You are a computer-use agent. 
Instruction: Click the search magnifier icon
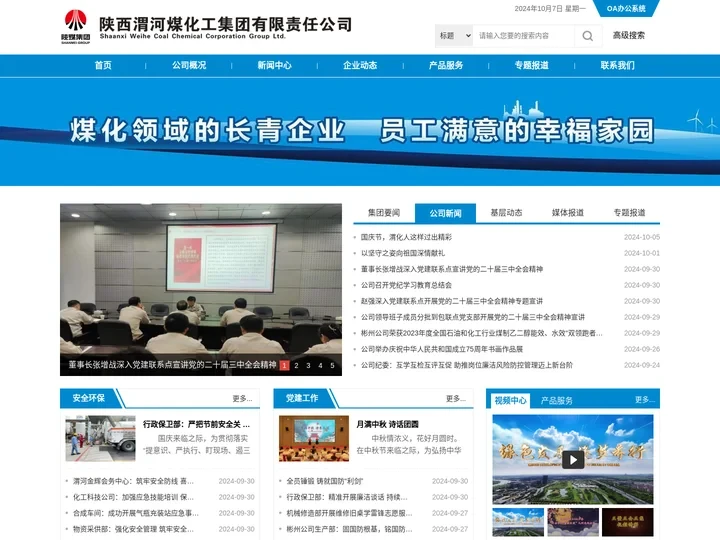coord(587,36)
